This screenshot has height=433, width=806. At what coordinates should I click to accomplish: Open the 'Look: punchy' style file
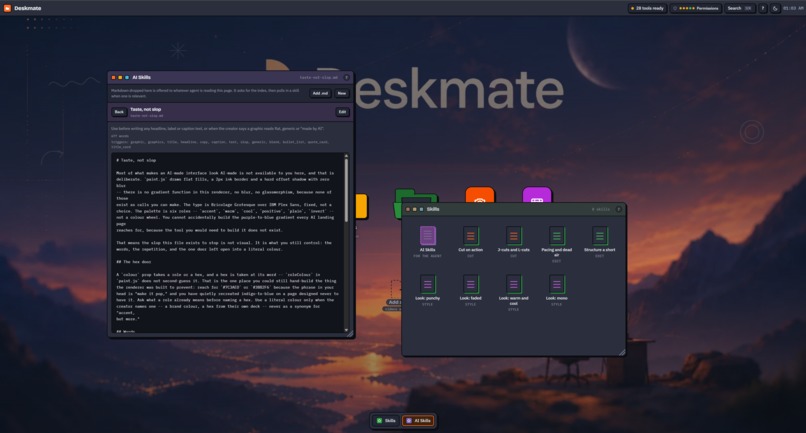click(x=428, y=284)
